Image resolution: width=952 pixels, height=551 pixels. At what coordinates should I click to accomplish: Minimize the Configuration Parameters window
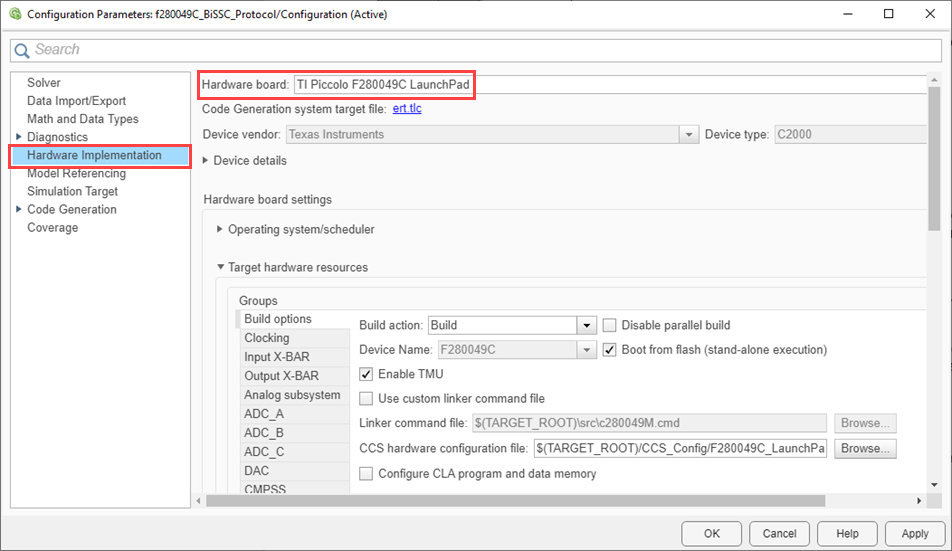click(x=848, y=14)
